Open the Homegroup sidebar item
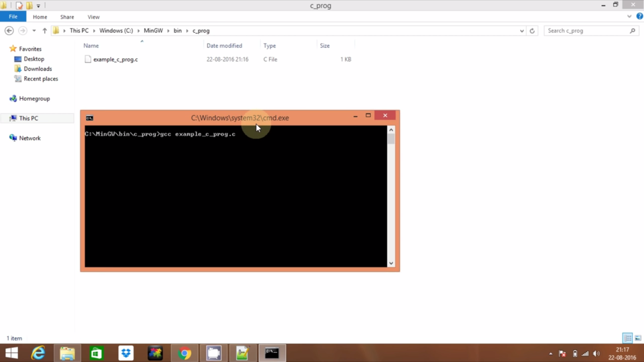 click(x=34, y=98)
